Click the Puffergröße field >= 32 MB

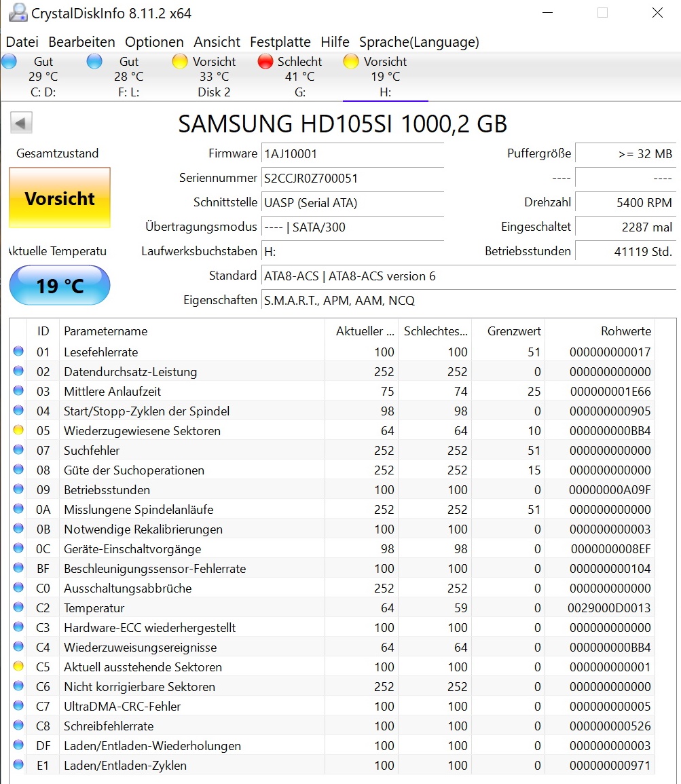625,153
